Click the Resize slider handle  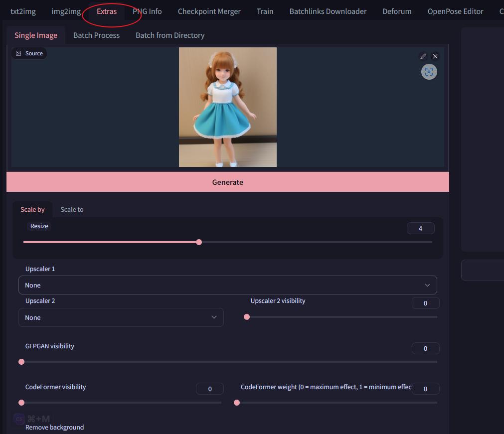[x=199, y=242]
